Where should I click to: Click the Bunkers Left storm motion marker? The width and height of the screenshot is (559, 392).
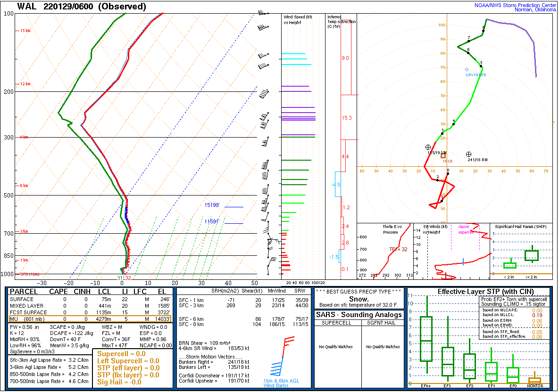pos(428,147)
